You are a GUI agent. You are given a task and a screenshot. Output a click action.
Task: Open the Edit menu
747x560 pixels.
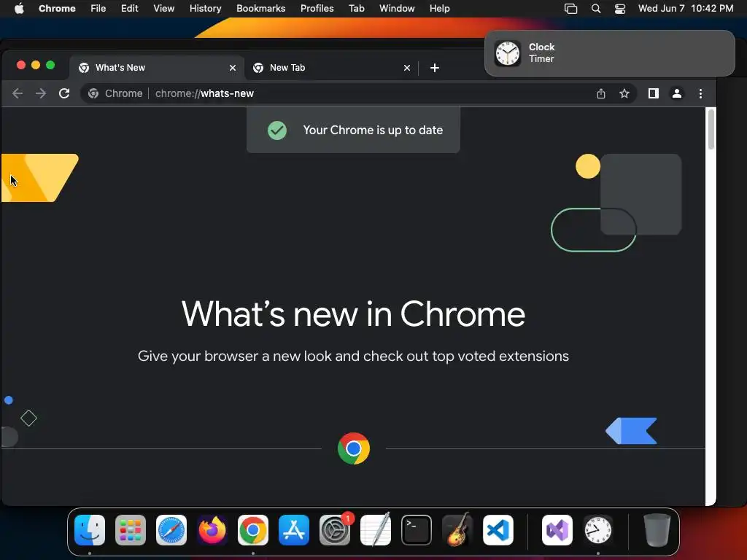point(129,8)
